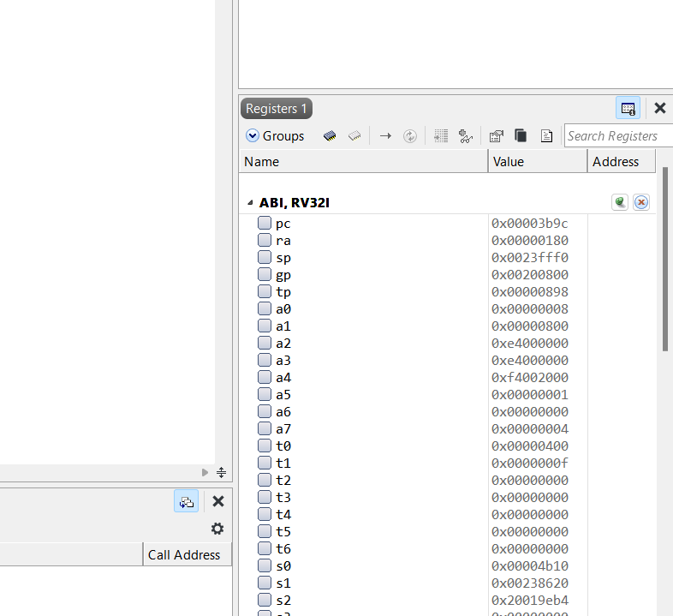Sort by the Value column header
673x616 pixels.
[538, 162]
